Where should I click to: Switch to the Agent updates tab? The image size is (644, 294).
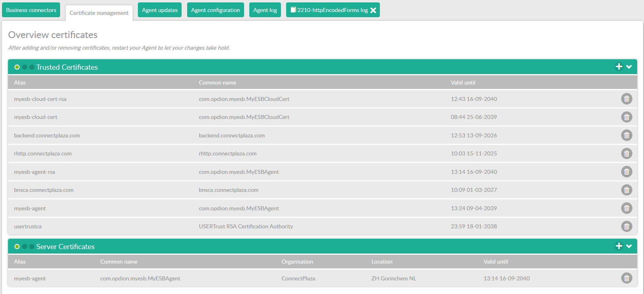pos(159,10)
